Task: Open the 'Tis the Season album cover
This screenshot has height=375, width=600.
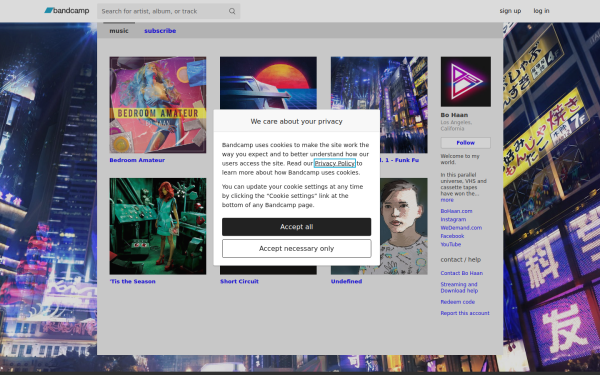Action: (158, 226)
